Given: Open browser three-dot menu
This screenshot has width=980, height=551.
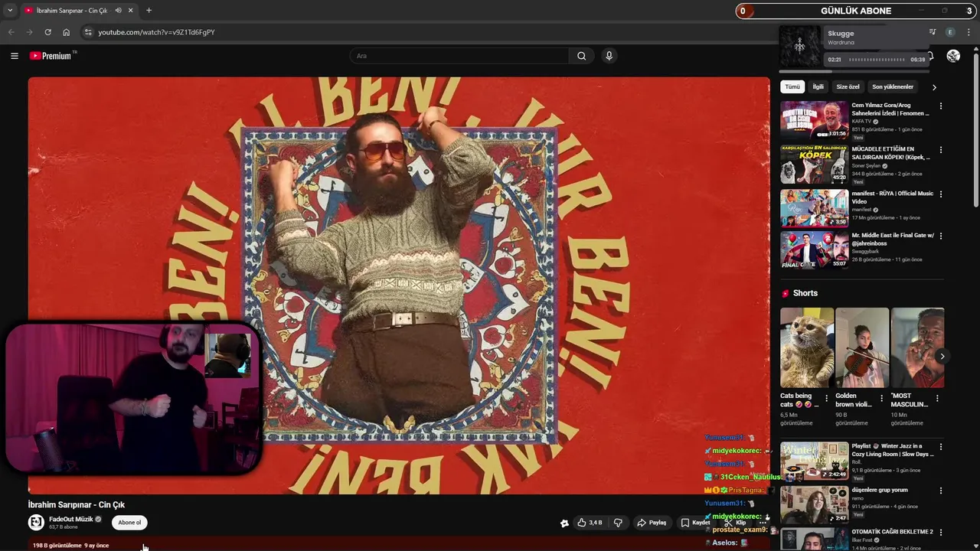Looking at the screenshot, I should point(969,32).
